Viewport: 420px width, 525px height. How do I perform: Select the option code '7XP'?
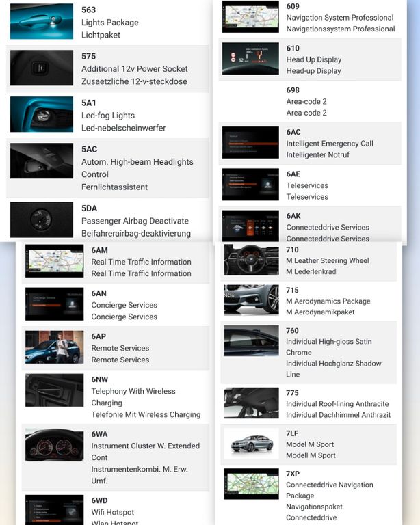pos(293,474)
